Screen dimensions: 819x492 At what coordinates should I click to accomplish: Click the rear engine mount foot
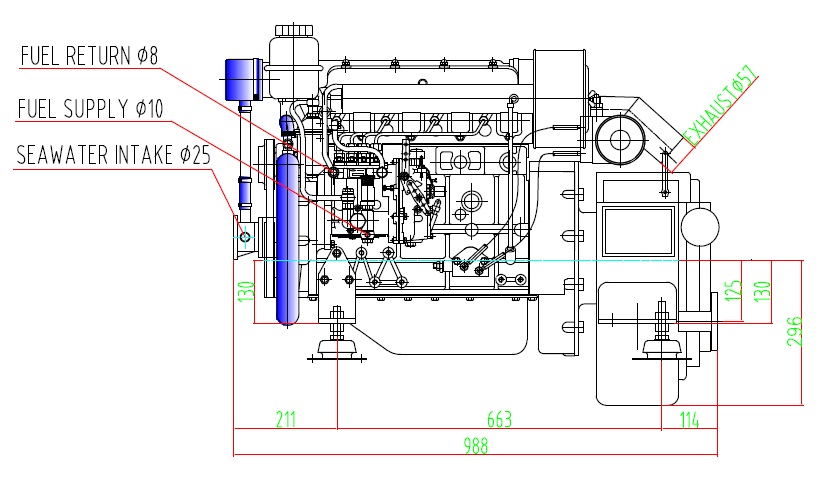(662, 348)
